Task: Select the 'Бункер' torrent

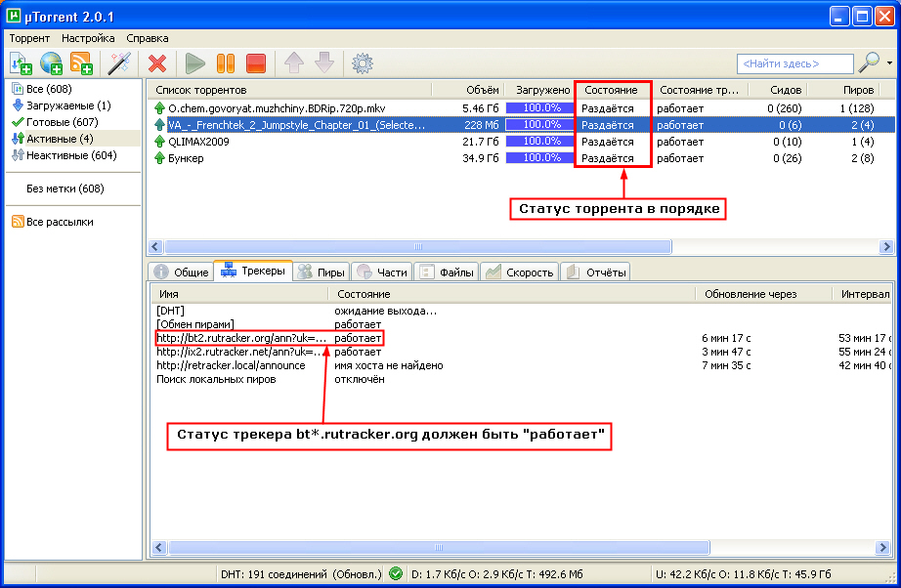Action: tap(186, 158)
